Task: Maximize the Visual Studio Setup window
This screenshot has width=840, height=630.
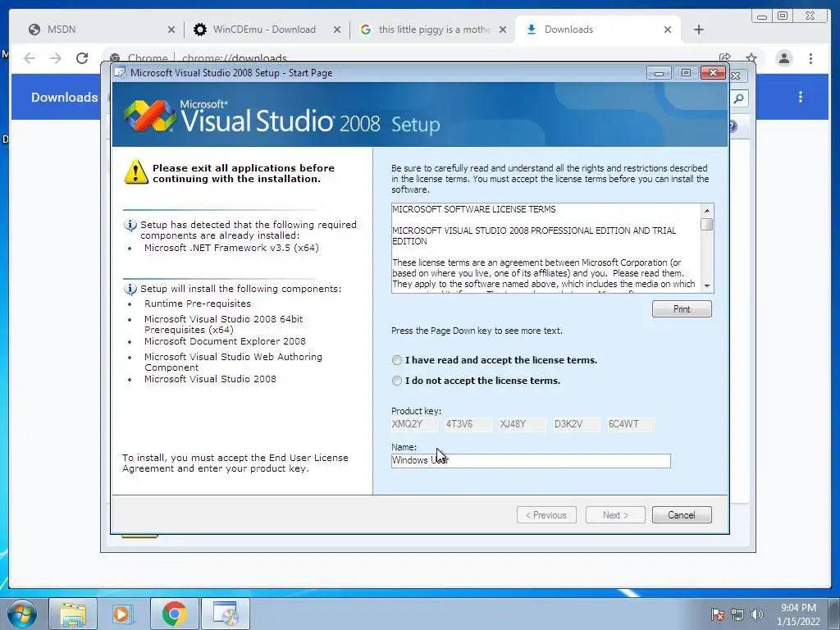Action: tap(686, 73)
